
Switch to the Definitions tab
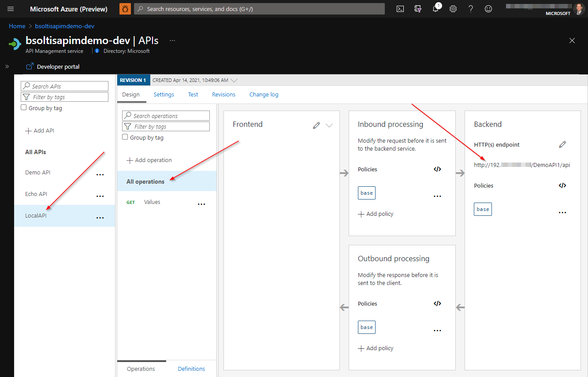(191, 369)
